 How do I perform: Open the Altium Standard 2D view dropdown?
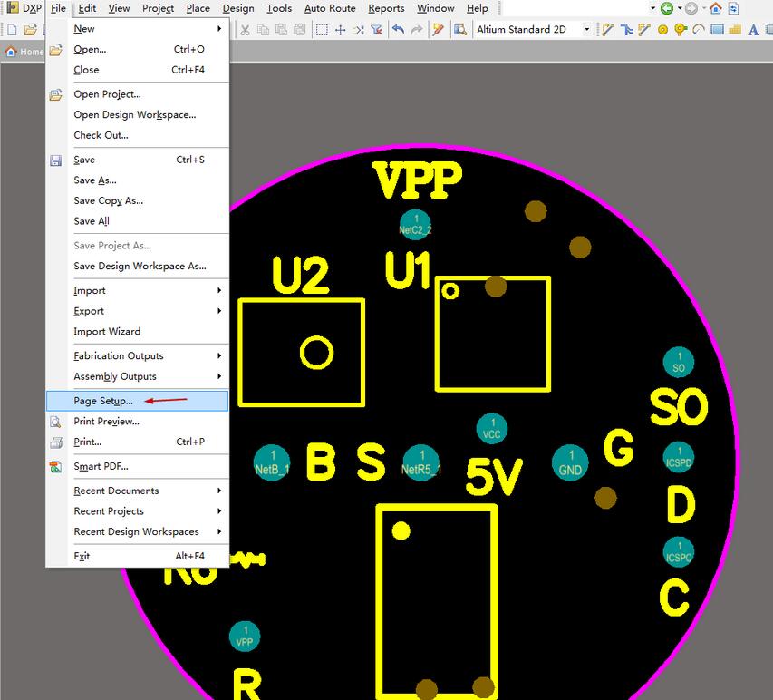[x=586, y=30]
